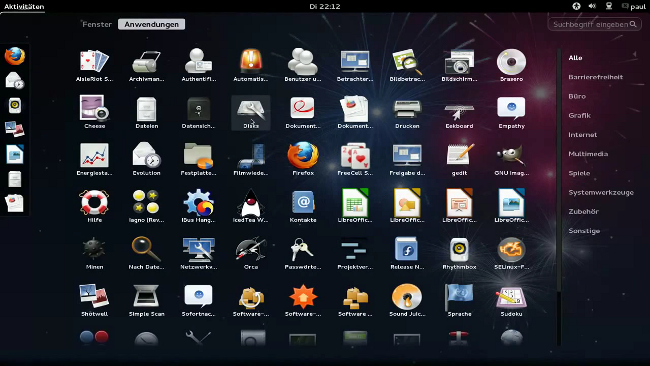Open Energiestatistiken power statistics
This screenshot has height=366, width=650.
coord(95,159)
